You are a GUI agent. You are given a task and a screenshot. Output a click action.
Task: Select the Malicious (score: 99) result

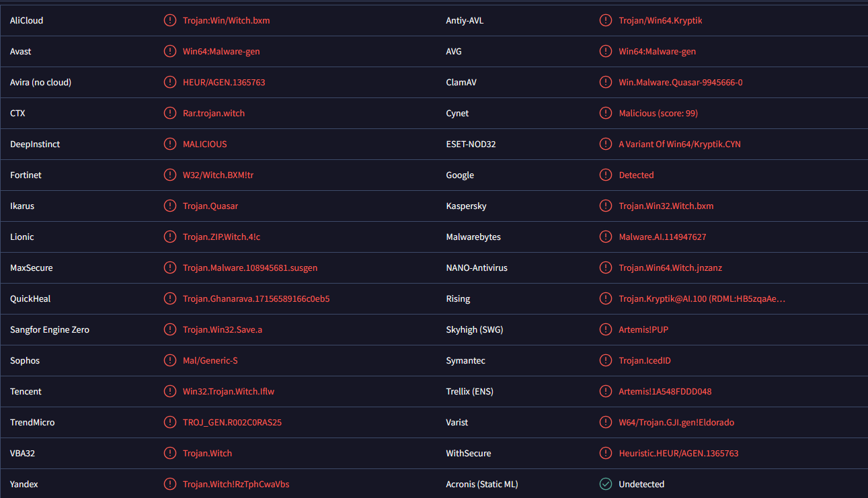(658, 113)
